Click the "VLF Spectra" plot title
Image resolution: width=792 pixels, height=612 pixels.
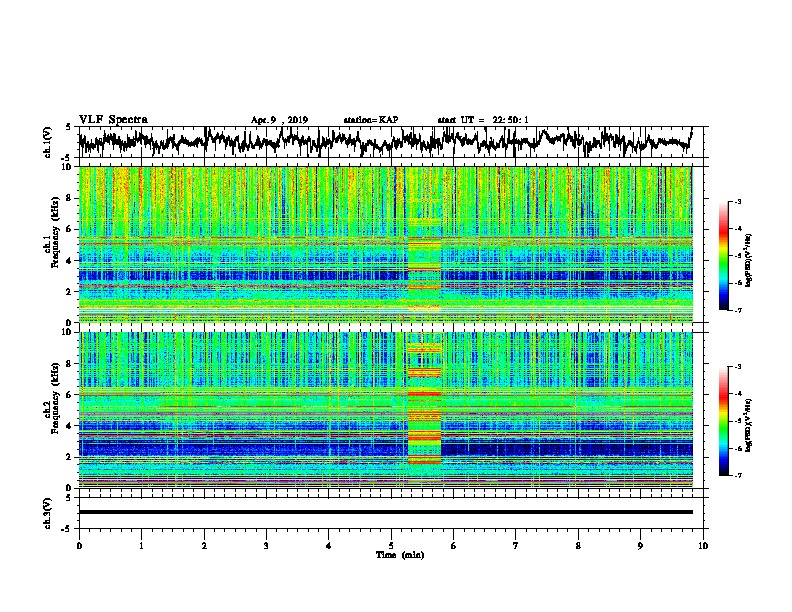[x=113, y=120]
